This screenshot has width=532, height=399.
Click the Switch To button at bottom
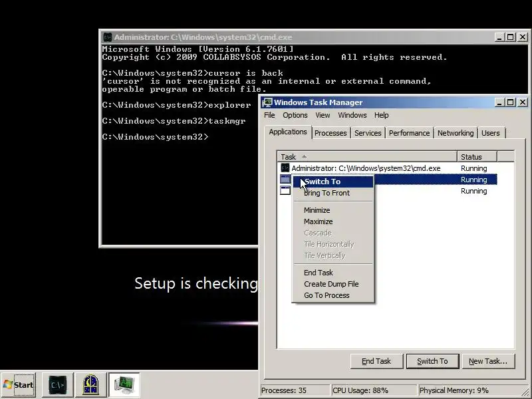tap(432, 361)
